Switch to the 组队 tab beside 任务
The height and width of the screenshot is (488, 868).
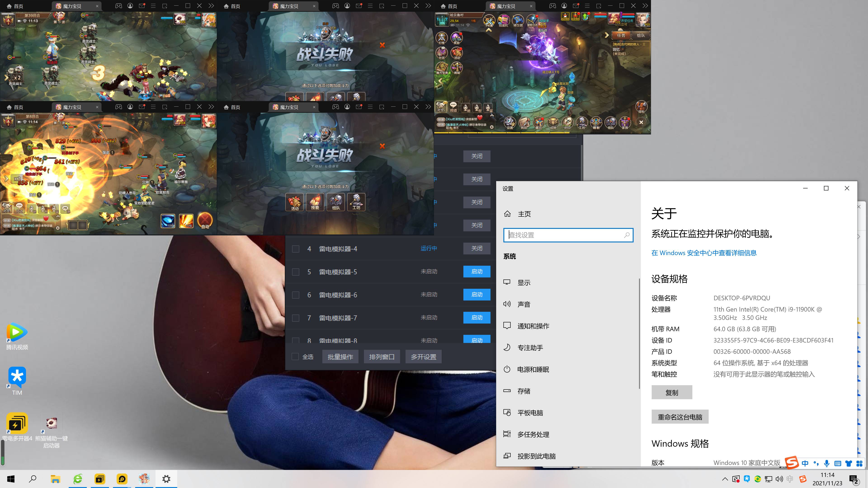point(641,35)
